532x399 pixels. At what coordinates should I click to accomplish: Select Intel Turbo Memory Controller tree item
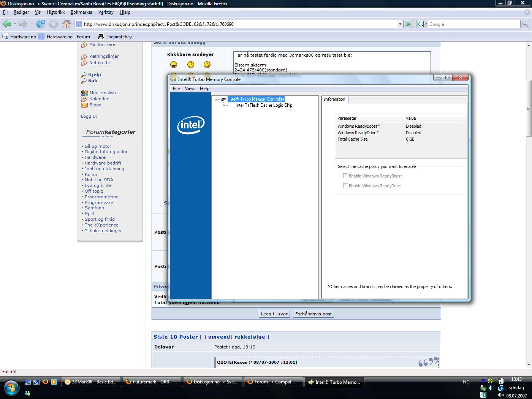[256, 99]
